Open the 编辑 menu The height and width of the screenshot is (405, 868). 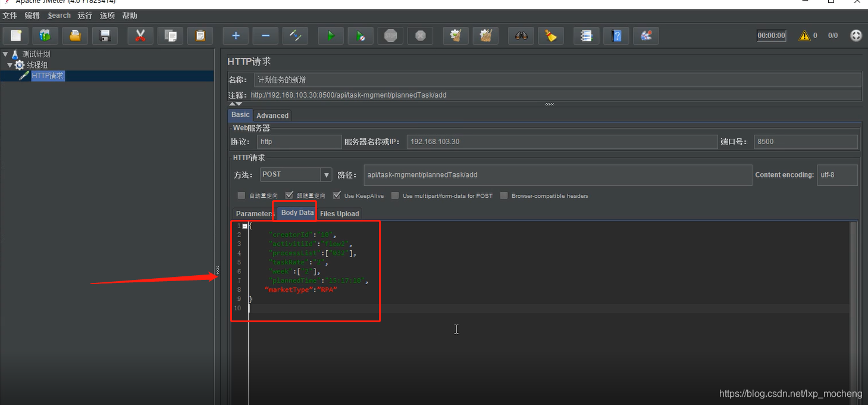(x=32, y=15)
